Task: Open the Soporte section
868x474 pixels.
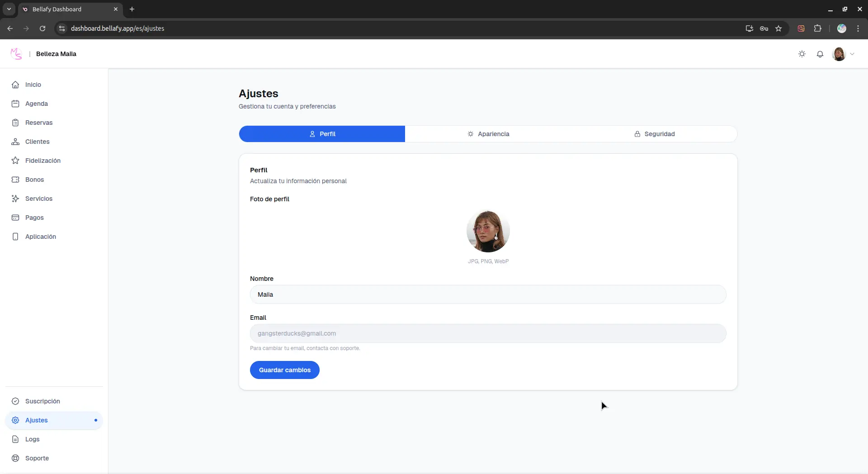Action: click(x=37, y=458)
